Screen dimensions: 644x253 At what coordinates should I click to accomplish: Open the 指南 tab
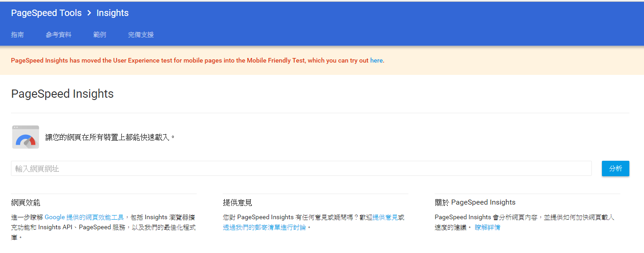(x=17, y=35)
